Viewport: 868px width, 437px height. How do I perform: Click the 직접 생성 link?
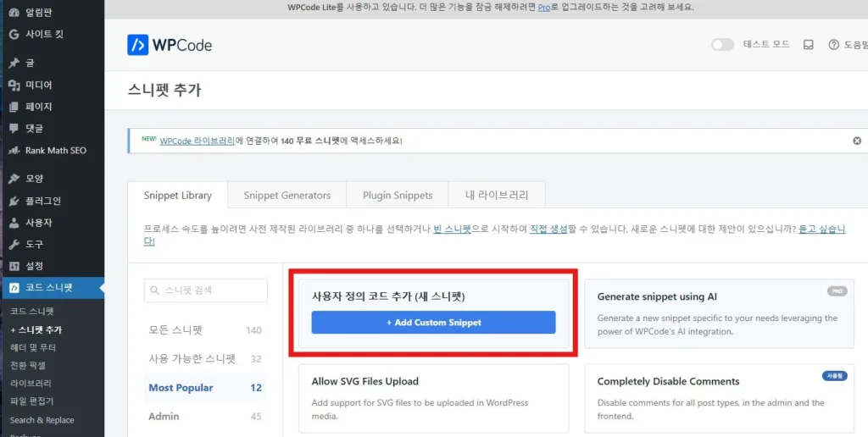click(548, 229)
